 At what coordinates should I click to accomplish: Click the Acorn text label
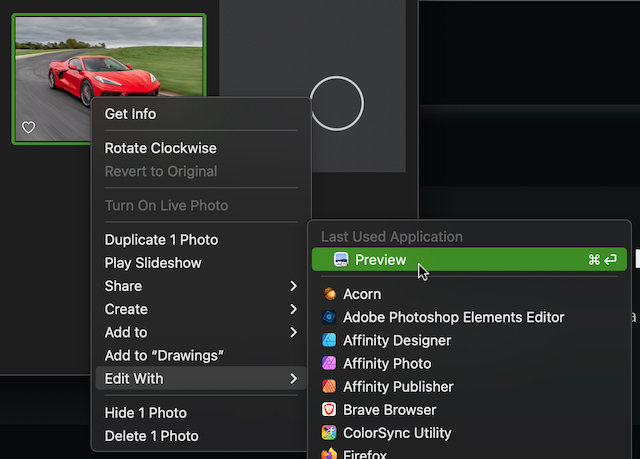[362, 294]
